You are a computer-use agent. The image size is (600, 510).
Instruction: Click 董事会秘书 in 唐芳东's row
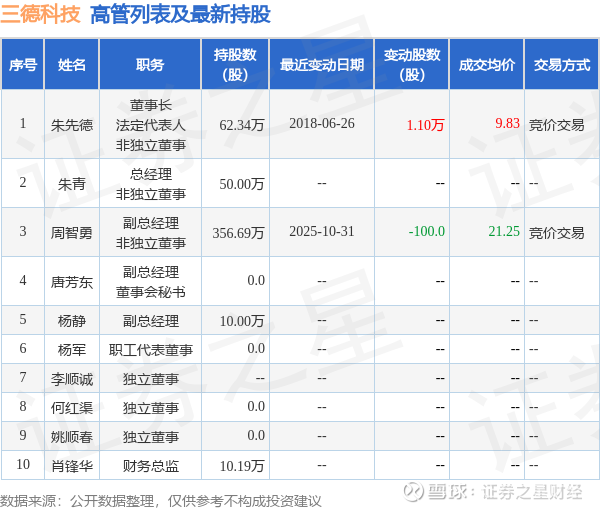point(150,292)
